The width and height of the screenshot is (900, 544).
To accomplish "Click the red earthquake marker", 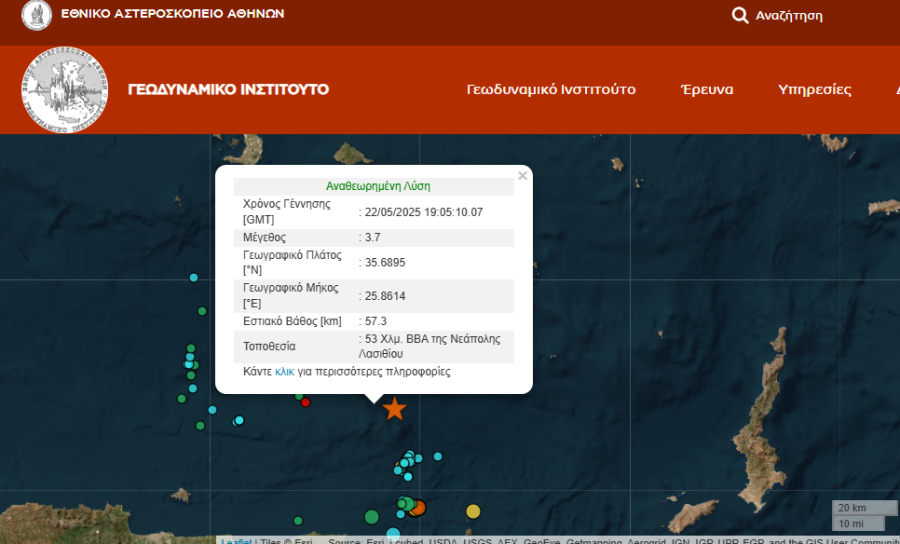I will coord(305,402).
